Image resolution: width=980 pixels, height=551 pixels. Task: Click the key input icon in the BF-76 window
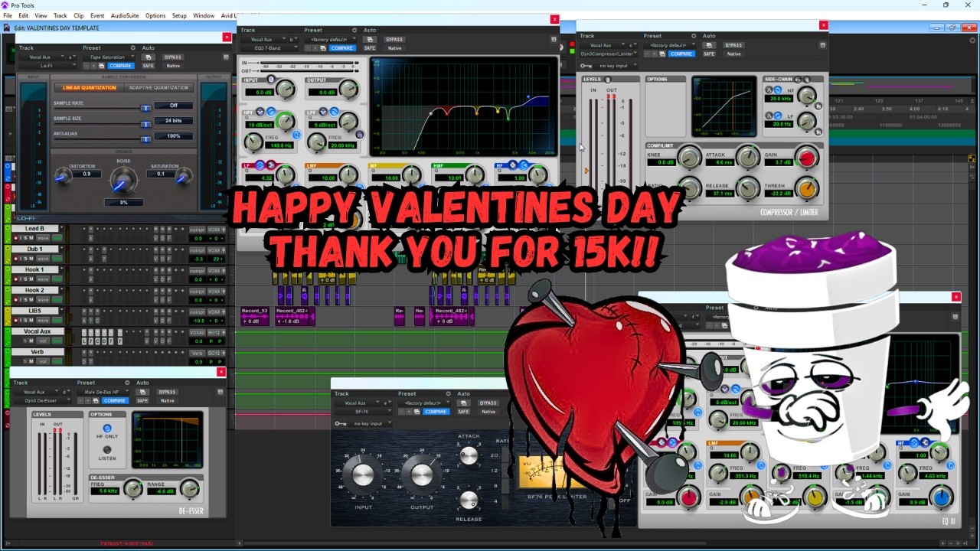(341, 423)
